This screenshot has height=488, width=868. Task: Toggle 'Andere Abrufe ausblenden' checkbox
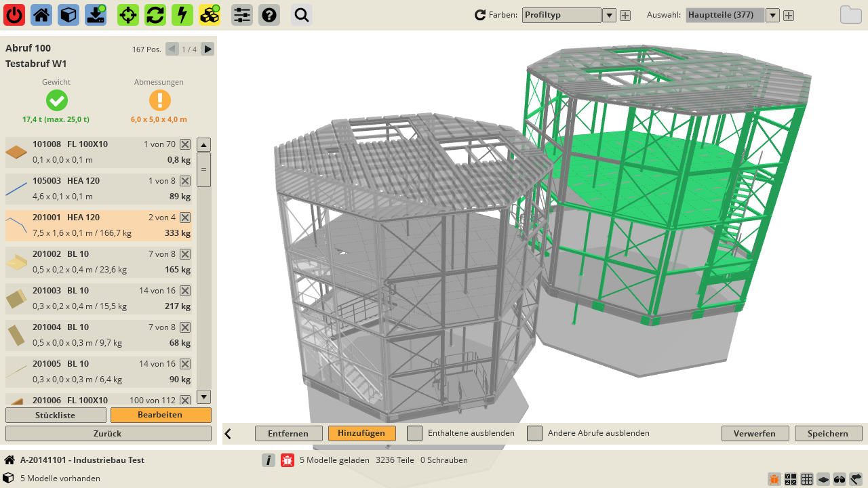pyautogui.click(x=535, y=433)
